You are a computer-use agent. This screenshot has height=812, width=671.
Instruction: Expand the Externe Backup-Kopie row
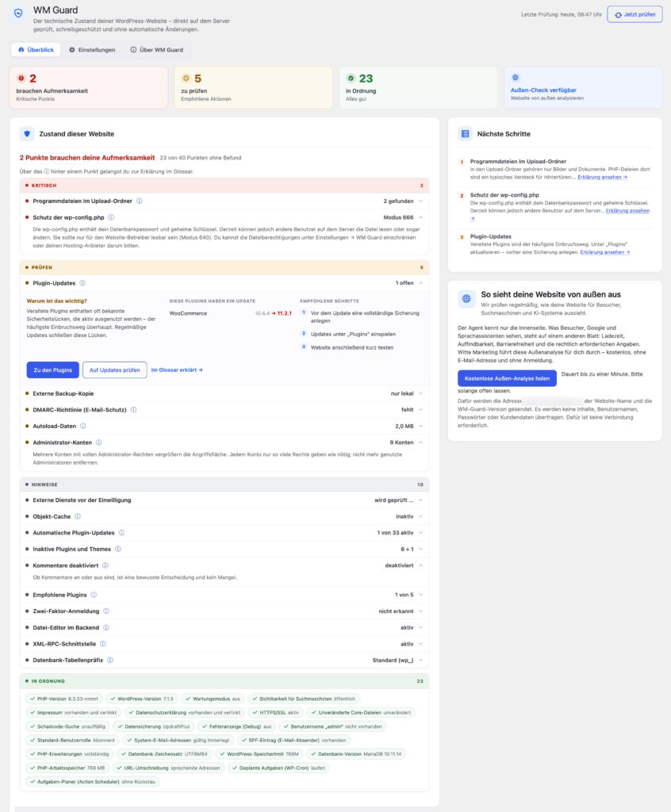pyautogui.click(x=420, y=393)
